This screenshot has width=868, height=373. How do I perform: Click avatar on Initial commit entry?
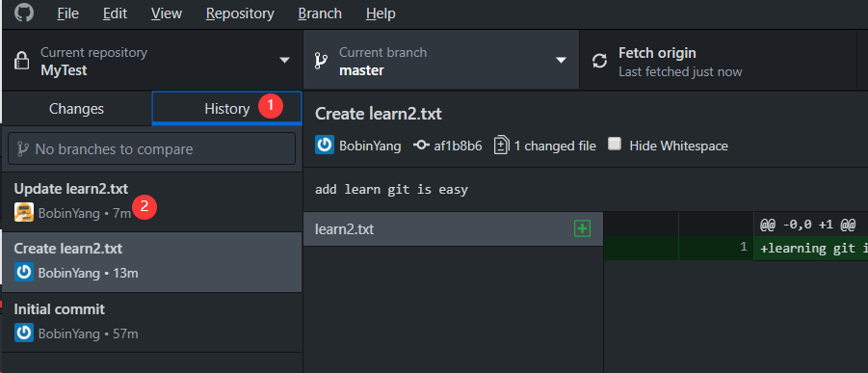[x=24, y=333]
